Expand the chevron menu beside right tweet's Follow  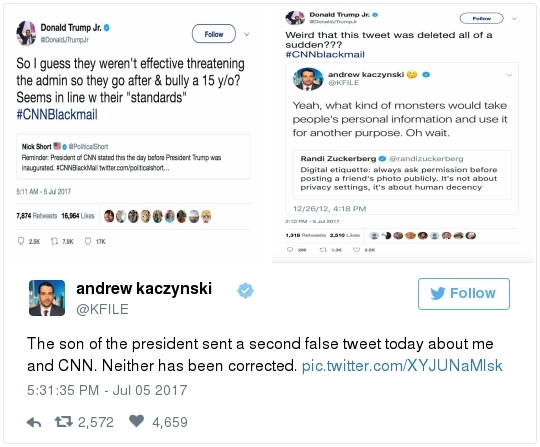(514, 19)
